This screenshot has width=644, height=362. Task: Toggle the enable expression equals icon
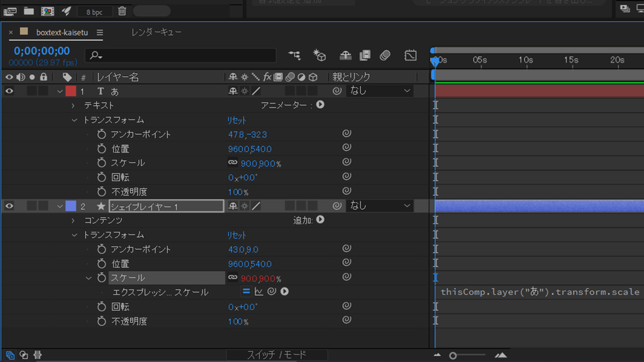click(x=246, y=292)
